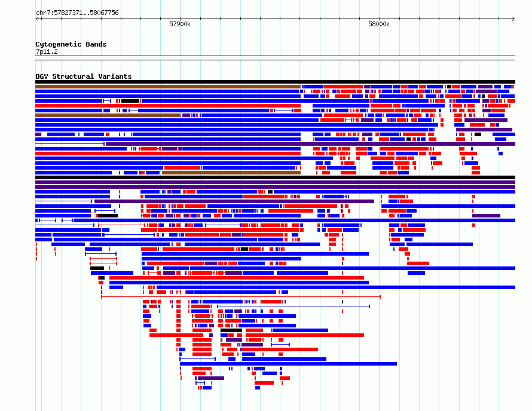Click the ruler's right arrowhead
Screen dimensions: 532x411
pyautogui.click(x=513, y=19)
